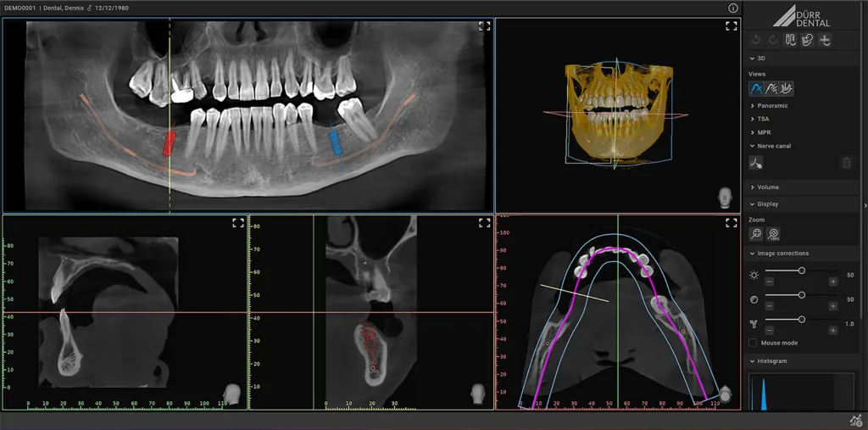Screen dimensions: 868x430
Task: Click the zoom to fit magnifier icon
Action: click(756, 234)
